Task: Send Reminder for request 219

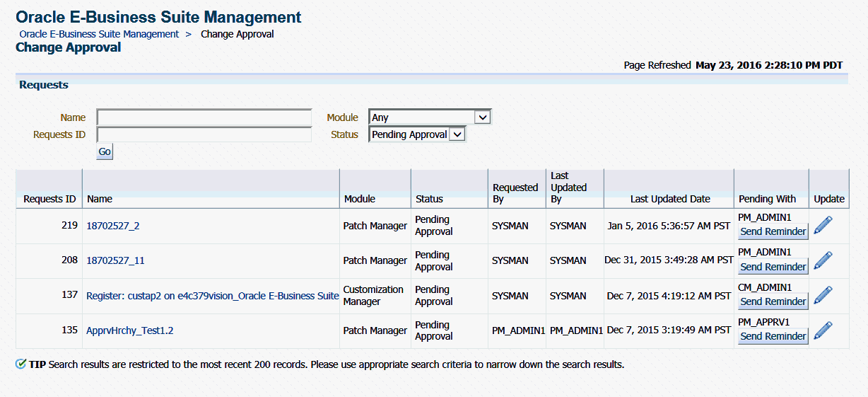Action: 773,231
